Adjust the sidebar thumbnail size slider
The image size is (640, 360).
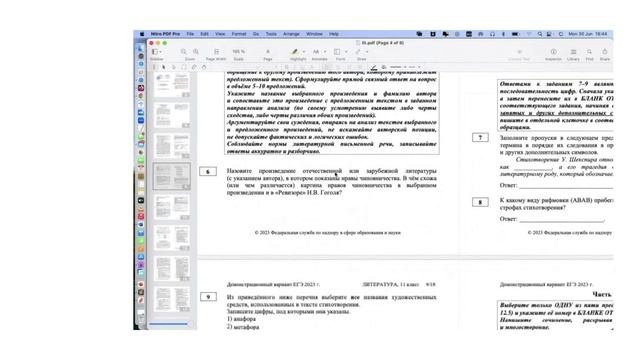pyautogui.click(x=169, y=324)
